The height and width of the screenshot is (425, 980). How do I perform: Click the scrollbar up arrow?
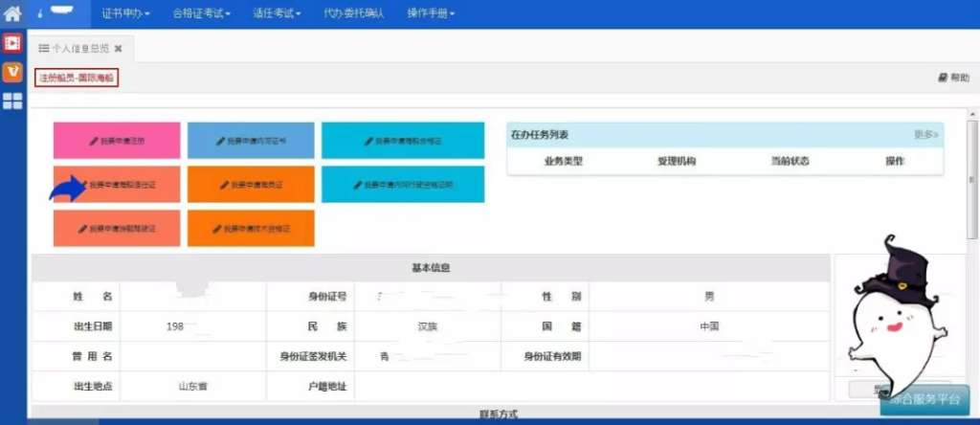(x=972, y=114)
